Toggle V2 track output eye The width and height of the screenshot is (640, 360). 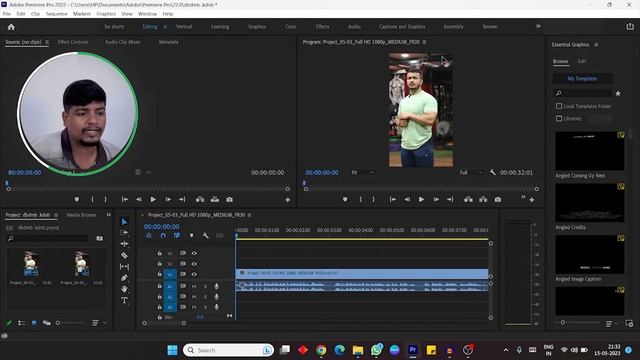click(x=194, y=264)
